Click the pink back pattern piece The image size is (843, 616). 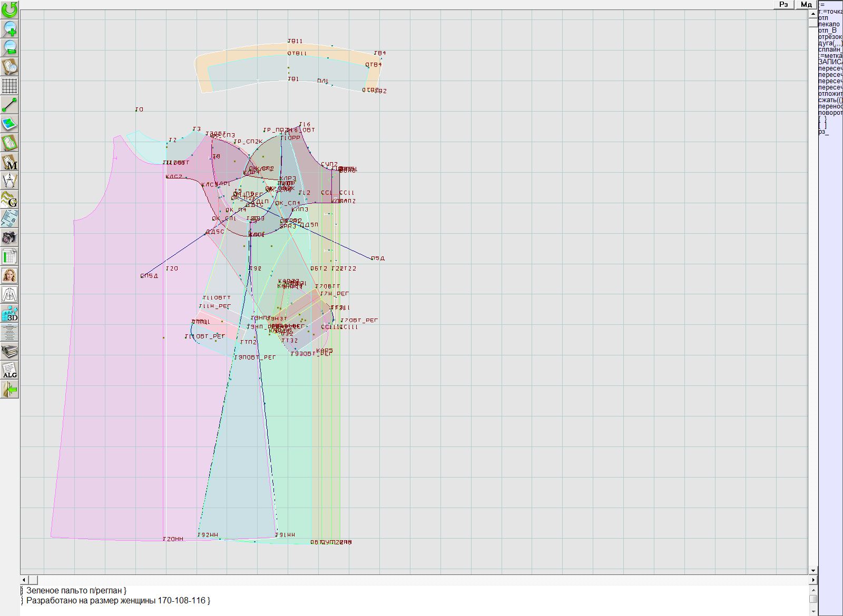tap(116, 369)
